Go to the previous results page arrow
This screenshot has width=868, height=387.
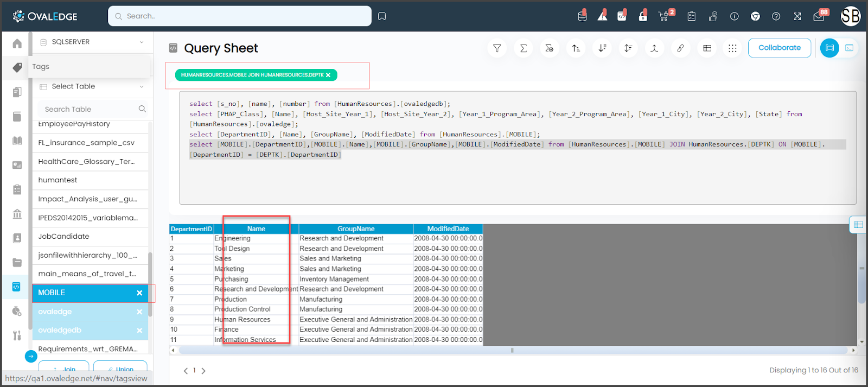[x=186, y=371]
